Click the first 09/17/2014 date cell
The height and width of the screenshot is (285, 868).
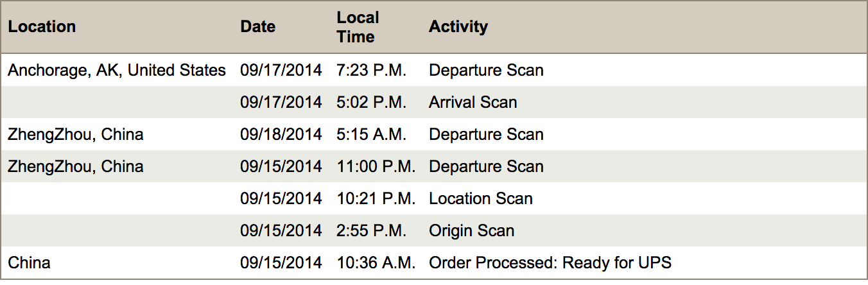(x=281, y=71)
